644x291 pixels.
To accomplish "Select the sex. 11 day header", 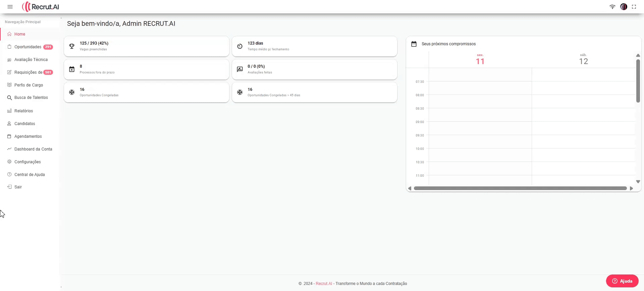I will tap(480, 60).
